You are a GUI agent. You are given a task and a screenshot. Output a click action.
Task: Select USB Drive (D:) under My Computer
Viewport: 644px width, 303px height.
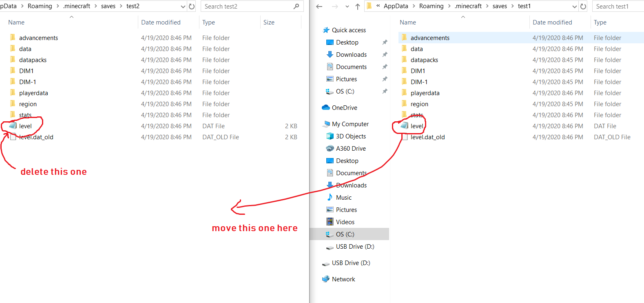coord(355,246)
